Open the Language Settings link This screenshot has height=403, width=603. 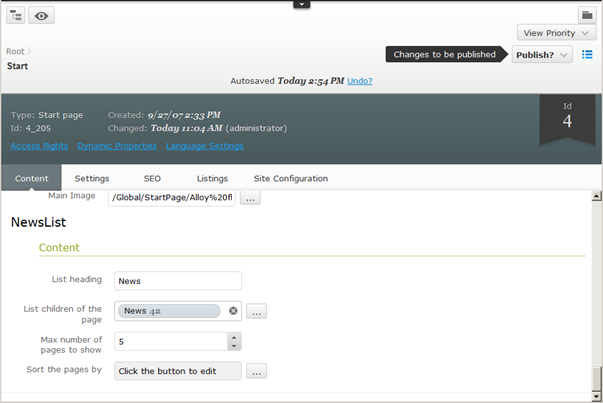click(204, 146)
